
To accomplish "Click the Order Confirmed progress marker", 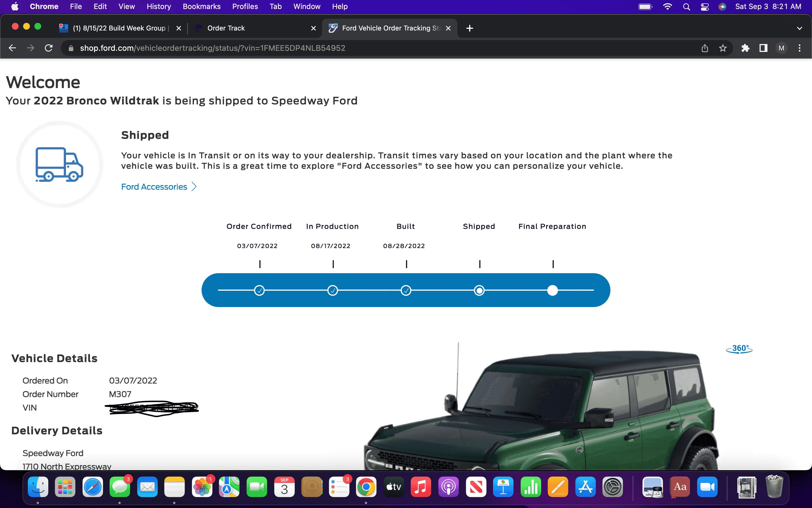I will tap(259, 290).
